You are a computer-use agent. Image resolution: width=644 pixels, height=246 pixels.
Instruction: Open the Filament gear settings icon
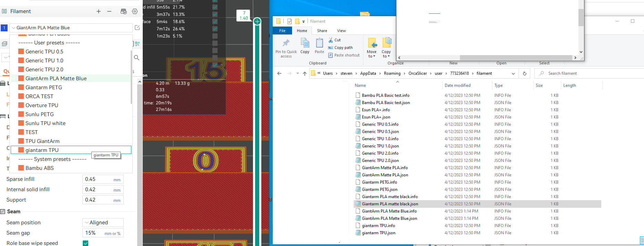point(135,11)
